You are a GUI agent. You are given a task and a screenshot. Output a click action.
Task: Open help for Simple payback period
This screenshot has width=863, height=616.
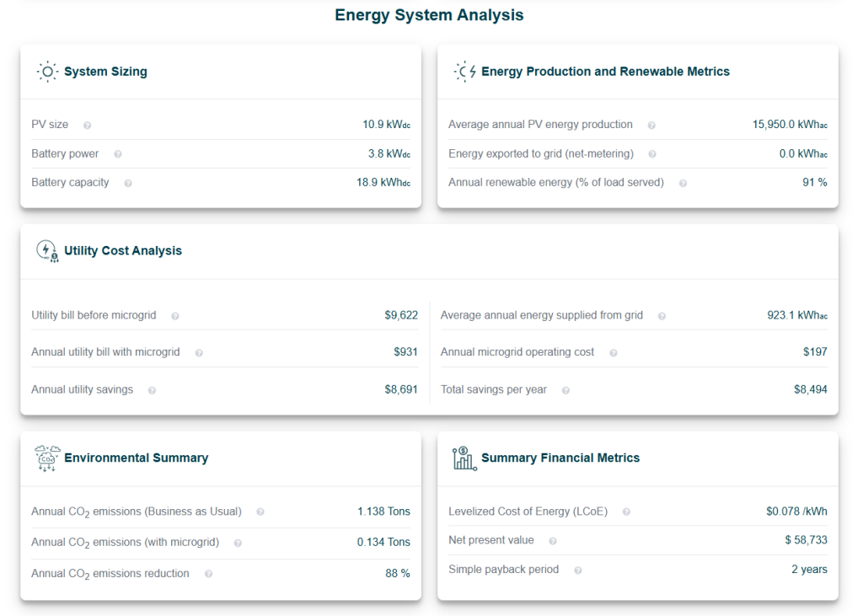578,570
